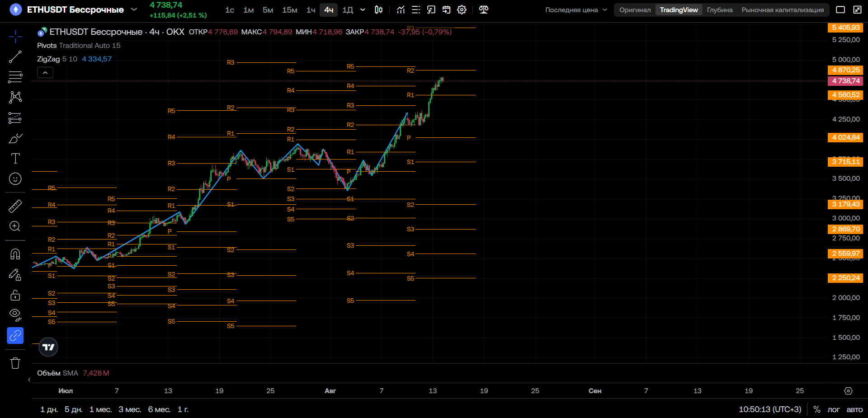Screen dimensions: 868x418
Task: Toggle logarithmic scale 'лог'
Action: point(834,409)
